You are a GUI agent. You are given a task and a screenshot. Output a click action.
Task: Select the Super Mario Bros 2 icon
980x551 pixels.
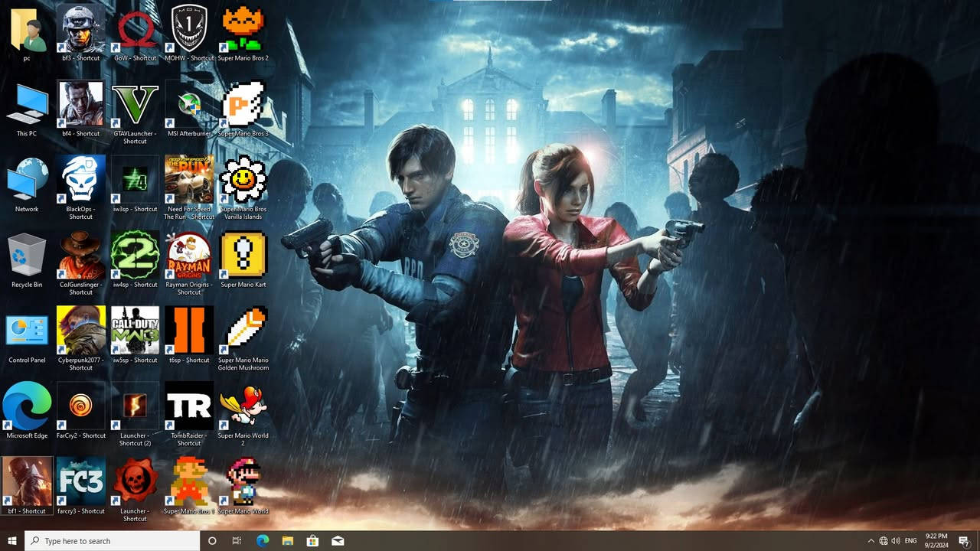[243, 29]
